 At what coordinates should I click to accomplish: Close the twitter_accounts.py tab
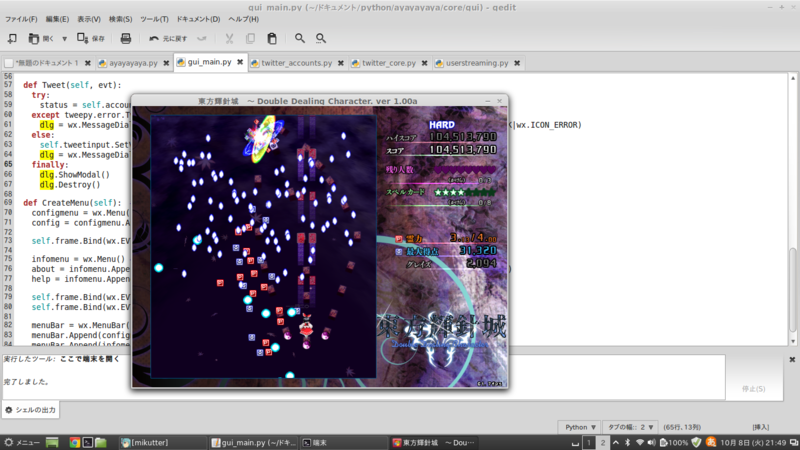341,63
